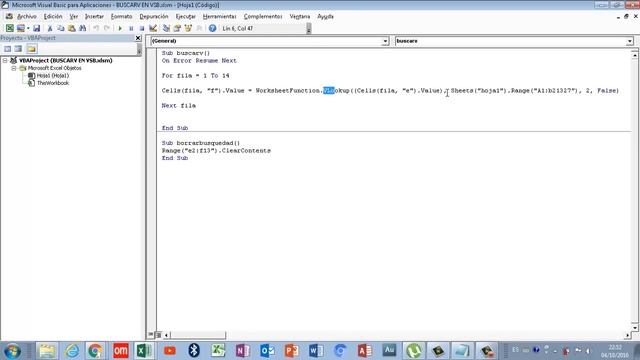Image resolution: width=640 pixels, height=360 pixels.
Task: Toggle Design Mode icon
Action: pos(153,28)
